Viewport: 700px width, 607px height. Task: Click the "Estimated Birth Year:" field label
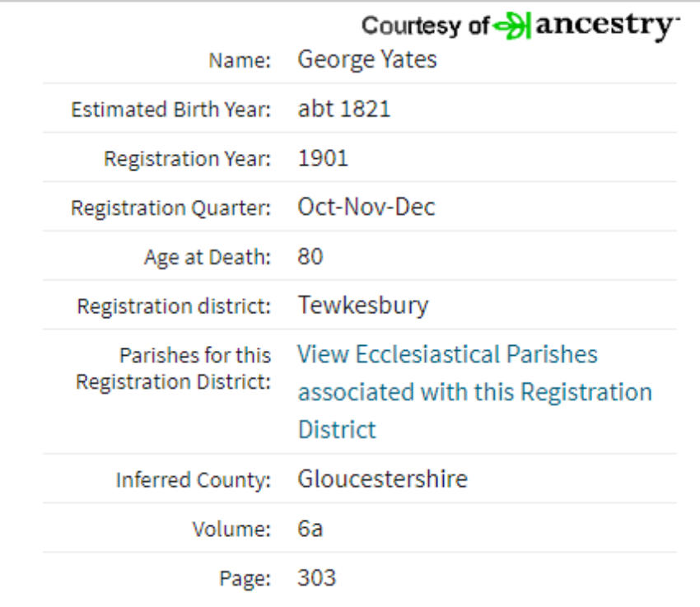tap(171, 110)
